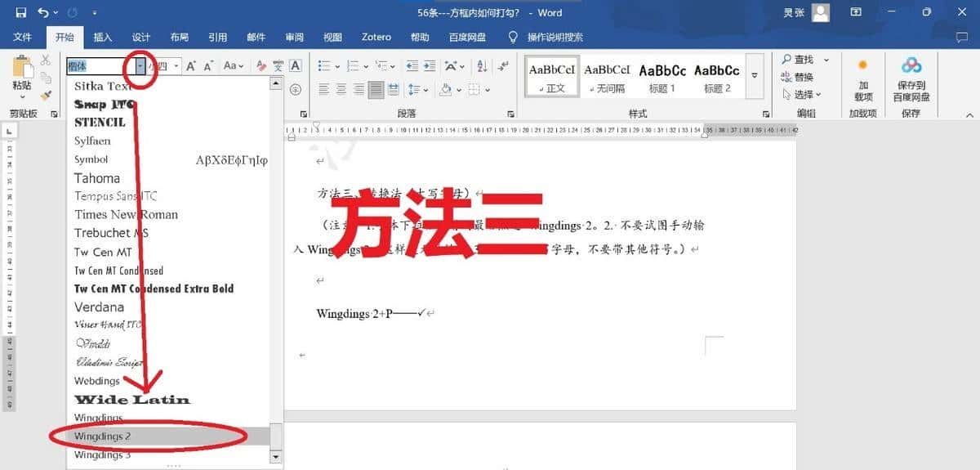Open line spacing options
Image resolution: width=980 pixels, height=470 pixels.
417,89
